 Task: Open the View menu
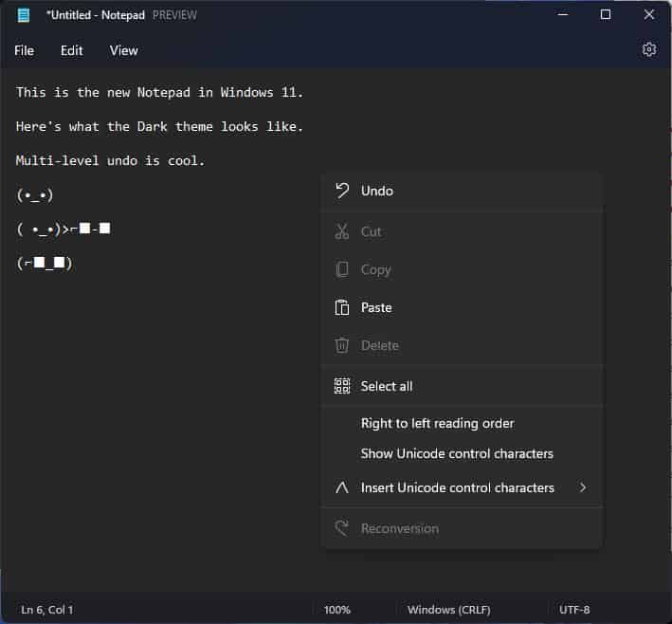click(x=123, y=50)
